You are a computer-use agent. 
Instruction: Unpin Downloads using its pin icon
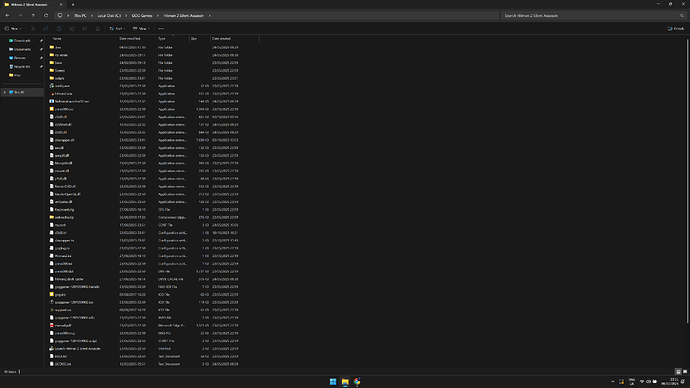(41, 40)
